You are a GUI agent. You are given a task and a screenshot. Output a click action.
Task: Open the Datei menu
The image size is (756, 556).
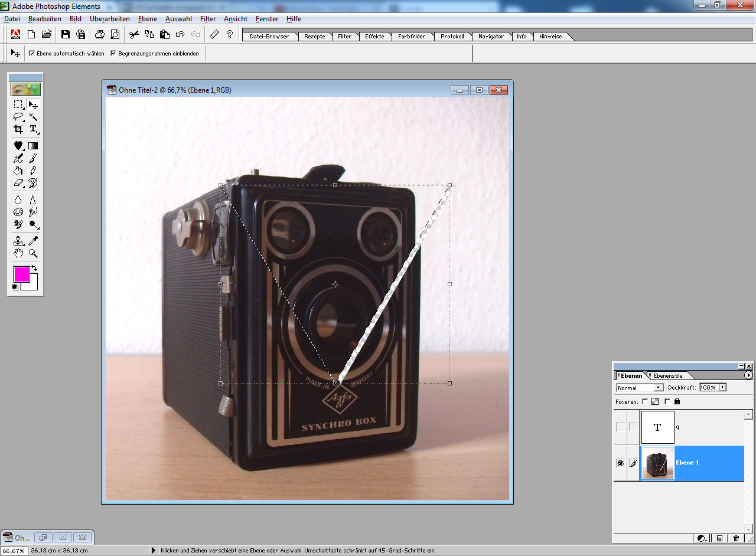pyautogui.click(x=12, y=19)
